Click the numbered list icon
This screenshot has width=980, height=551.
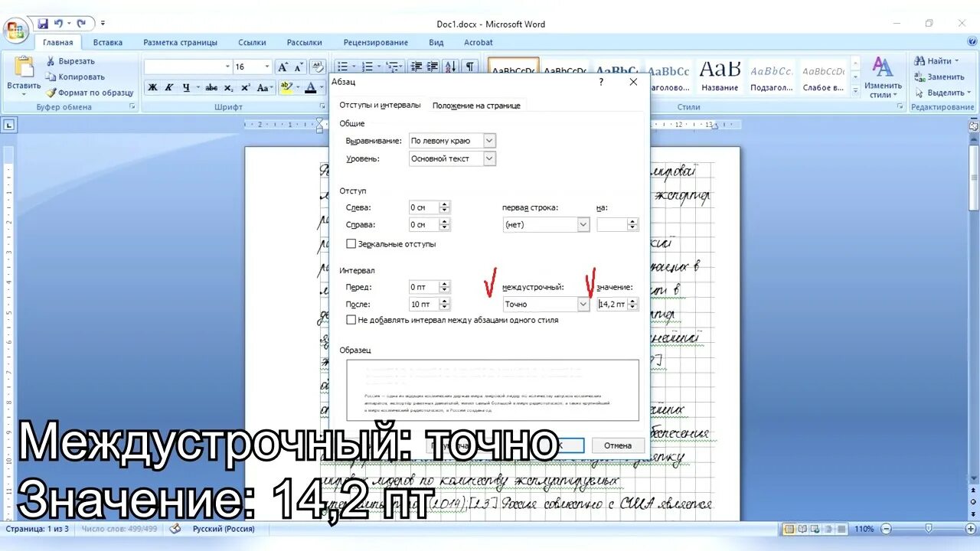coord(367,67)
